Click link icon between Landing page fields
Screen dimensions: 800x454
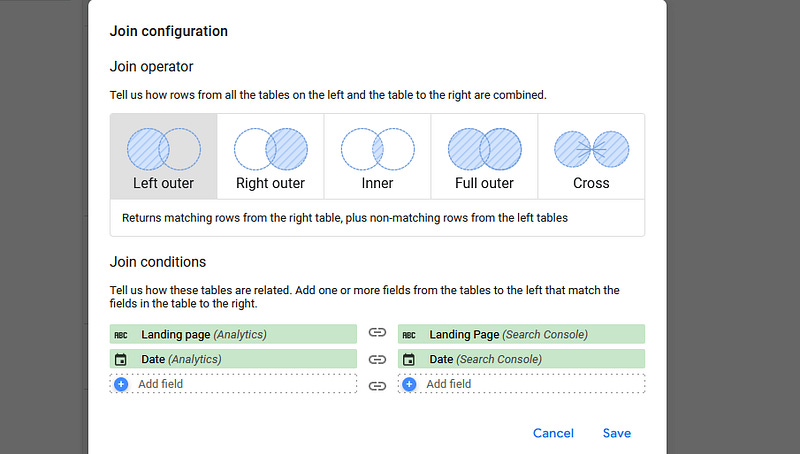[x=377, y=334]
